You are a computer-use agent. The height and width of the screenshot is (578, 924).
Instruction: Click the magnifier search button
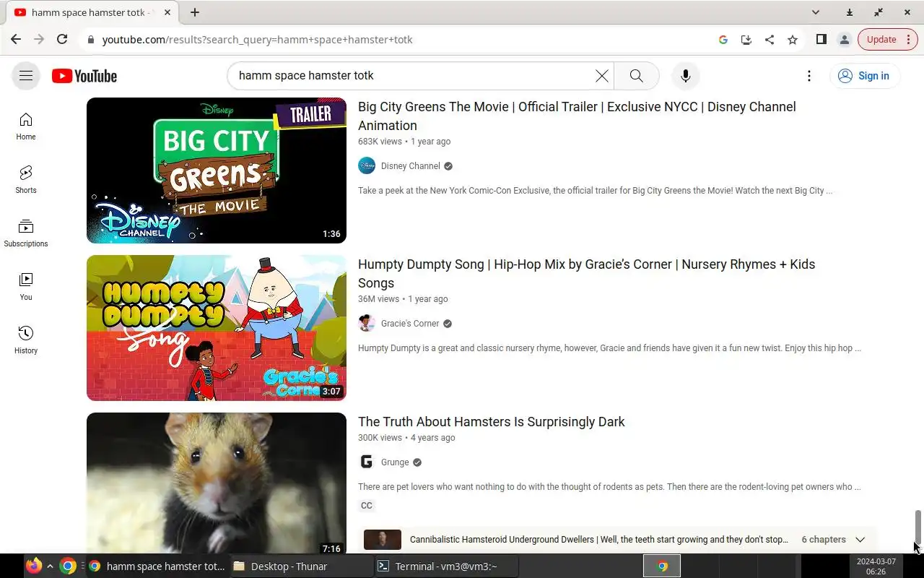[x=636, y=76]
